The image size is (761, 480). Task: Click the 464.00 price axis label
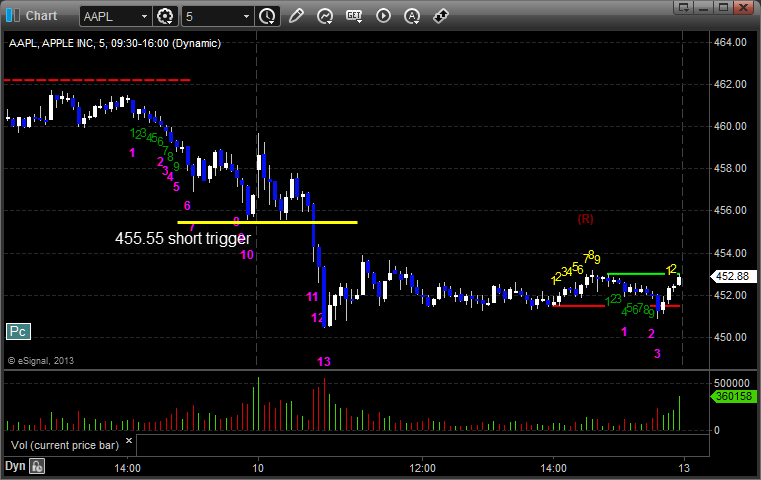point(730,42)
